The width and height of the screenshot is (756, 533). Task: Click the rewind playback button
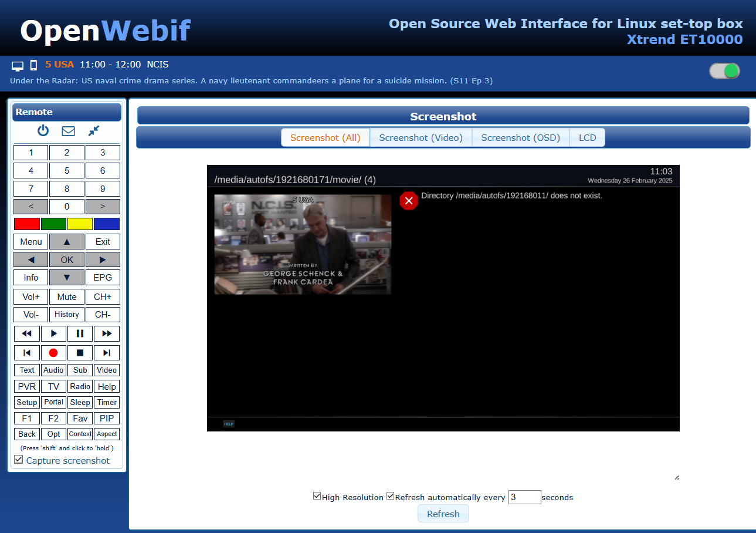coord(27,333)
